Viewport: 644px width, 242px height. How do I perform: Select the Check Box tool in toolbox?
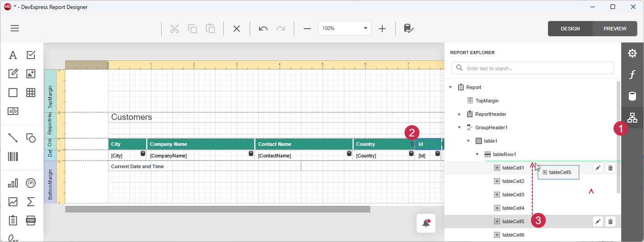click(x=31, y=55)
